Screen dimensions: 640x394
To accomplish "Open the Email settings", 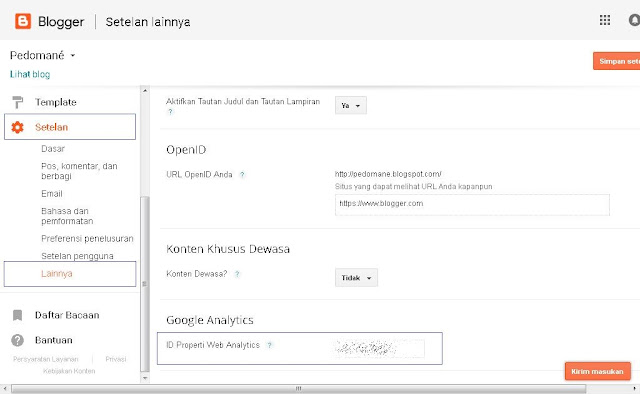I will [x=52, y=194].
